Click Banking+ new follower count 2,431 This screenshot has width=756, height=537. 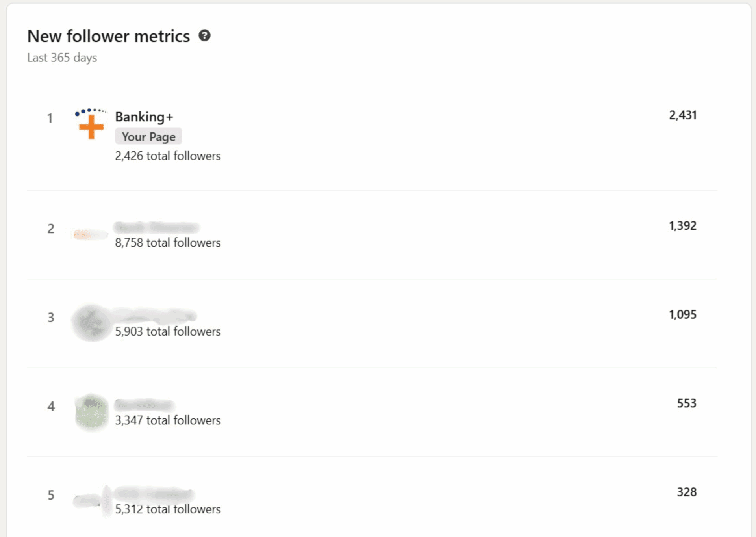click(683, 115)
